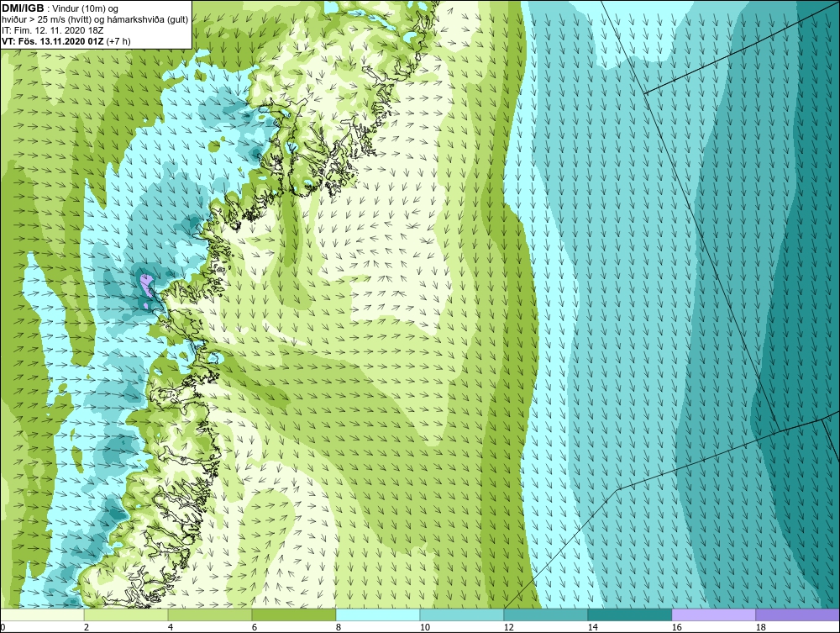Click the legend tick label 4

(x=171, y=627)
